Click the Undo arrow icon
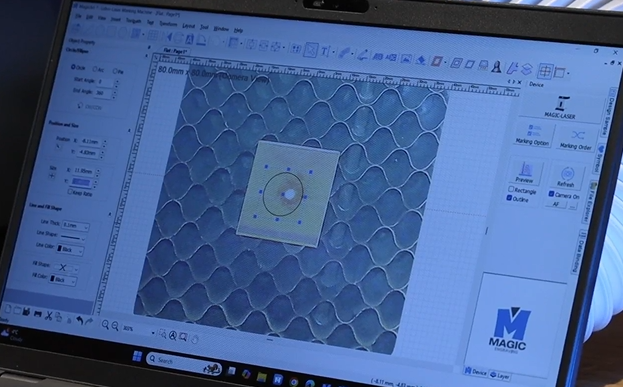This screenshot has height=387, width=623. [79, 320]
